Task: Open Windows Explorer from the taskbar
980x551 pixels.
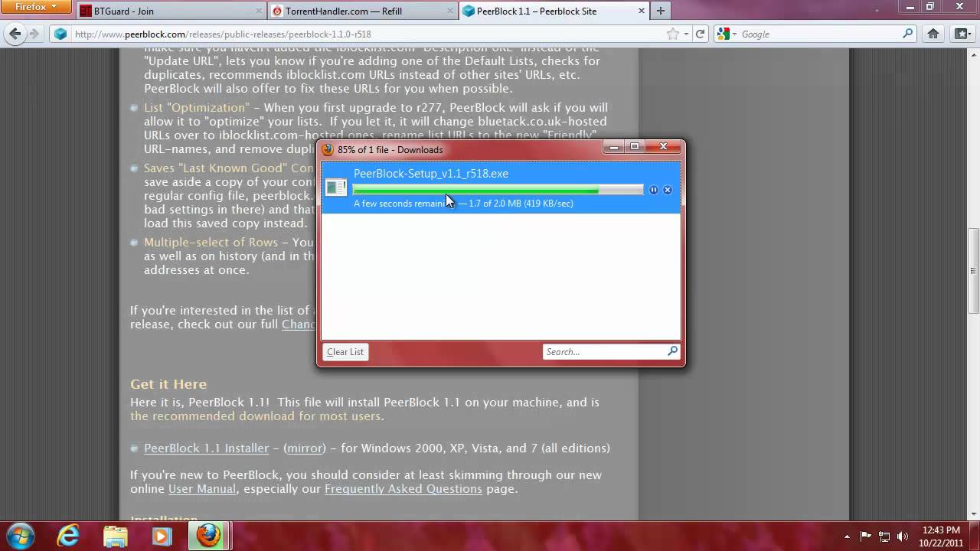Action: (x=115, y=536)
